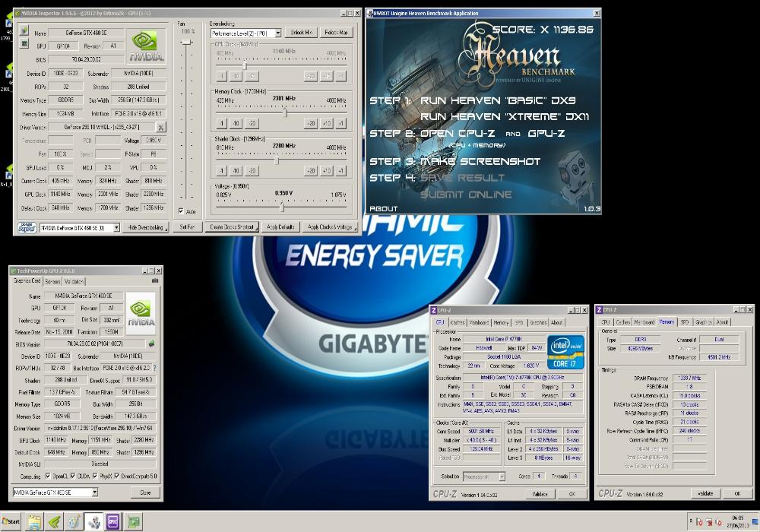Open the purple CPU-Z taskbar icon

point(113,522)
